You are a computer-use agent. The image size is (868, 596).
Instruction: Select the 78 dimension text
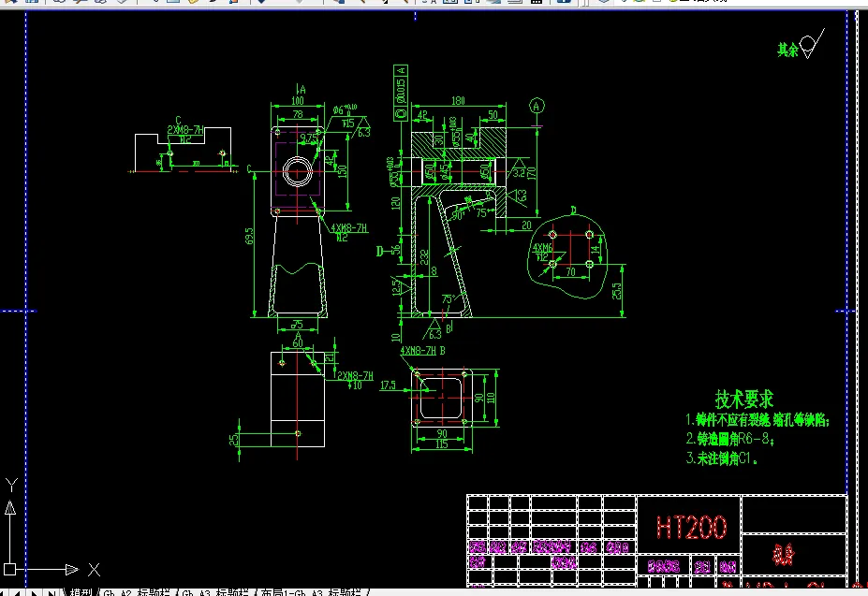(x=298, y=114)
